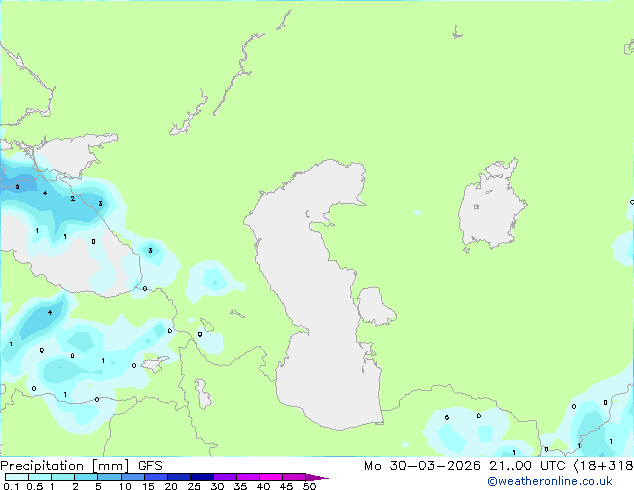Click the 'Mo 30-03-2026' date text

[x=422, y=466]
